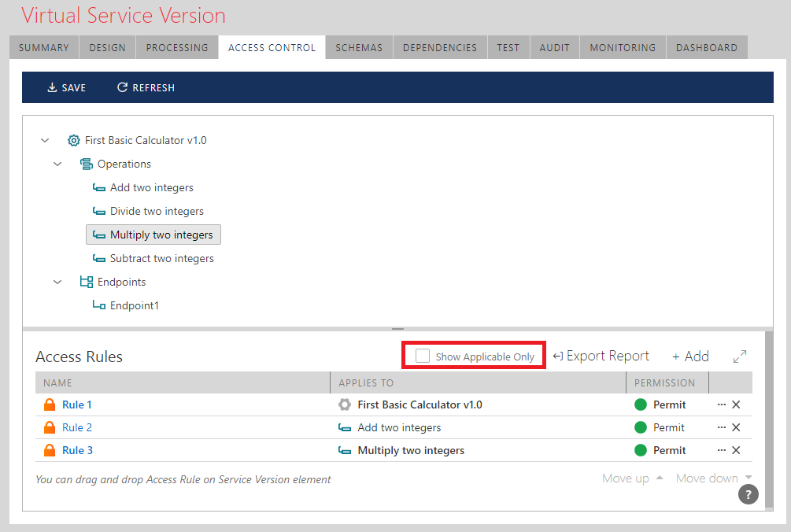This screenshot has width=791, height=532.
Task: Switch to the Processing tab
Action: click(177, 48)
